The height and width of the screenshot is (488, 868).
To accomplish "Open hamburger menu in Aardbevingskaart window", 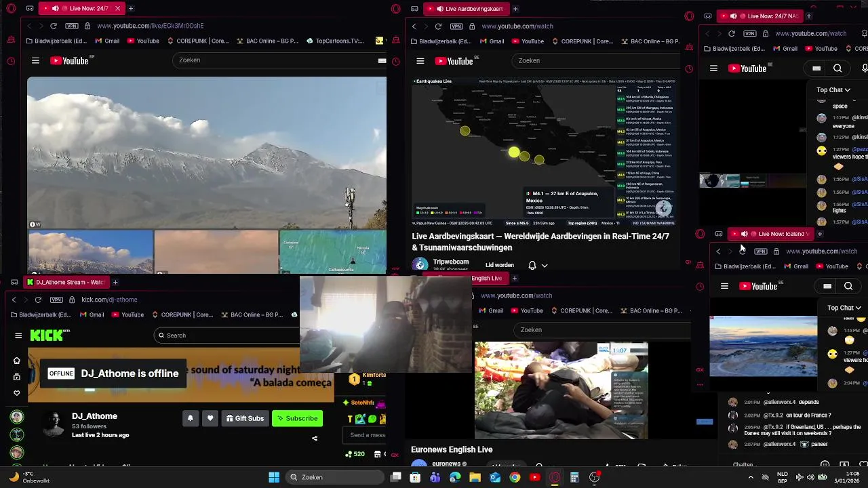I will click(420, 61).
